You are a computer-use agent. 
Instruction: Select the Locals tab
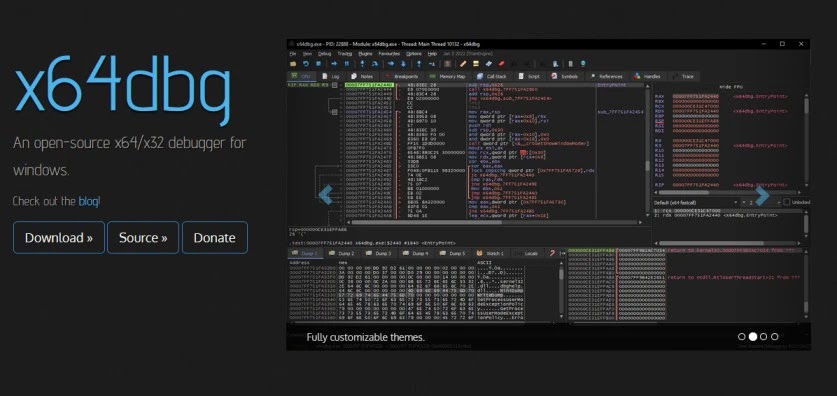[528, 254]
